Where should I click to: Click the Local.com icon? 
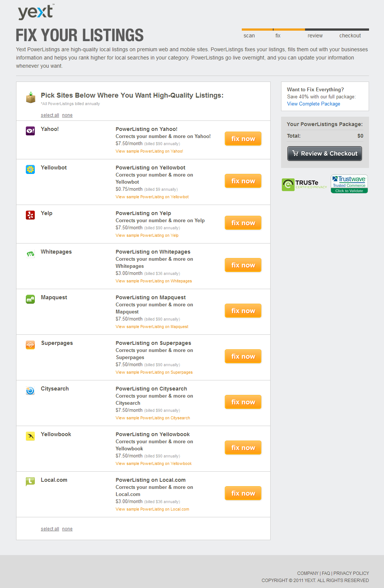point(30,482)
